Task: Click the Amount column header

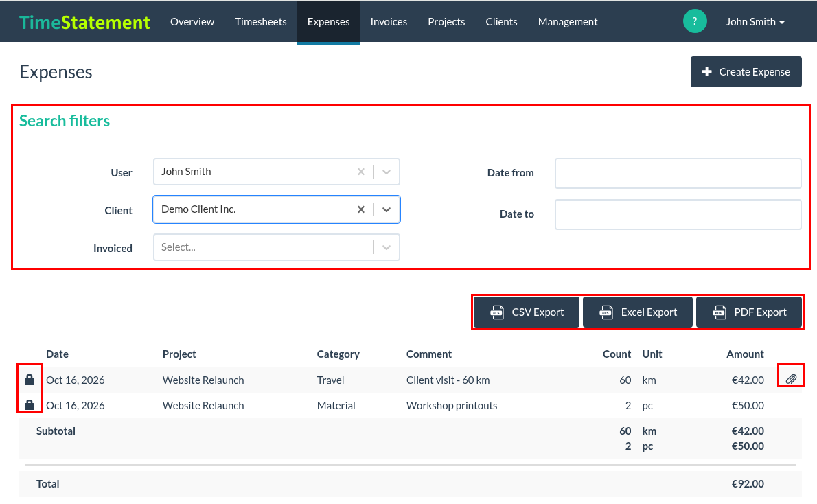Action: [x=745, y=354]
